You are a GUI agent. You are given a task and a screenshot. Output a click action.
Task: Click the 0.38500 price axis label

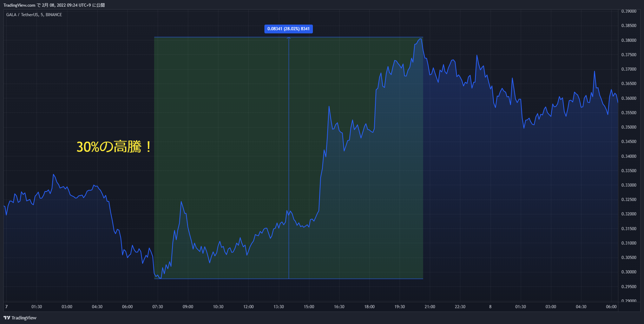(629, 26)
